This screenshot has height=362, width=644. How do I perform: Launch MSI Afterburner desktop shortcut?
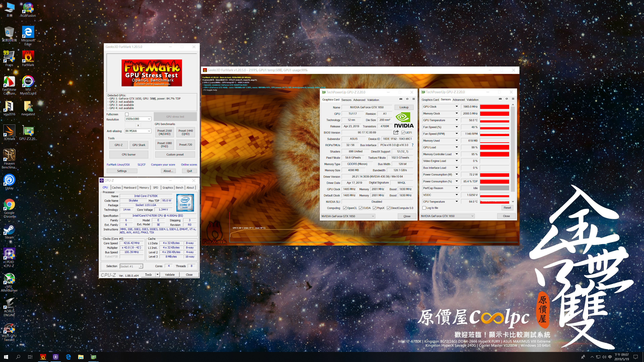click(9, 282)
